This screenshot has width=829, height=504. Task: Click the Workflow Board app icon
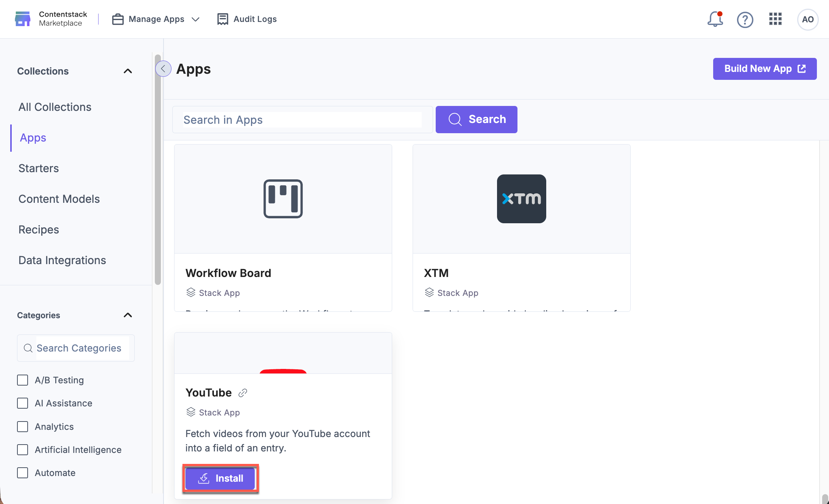[283, 199]
